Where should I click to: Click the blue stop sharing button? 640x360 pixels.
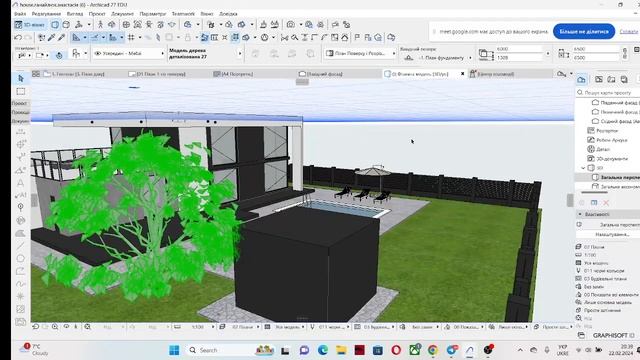point(584,31)
